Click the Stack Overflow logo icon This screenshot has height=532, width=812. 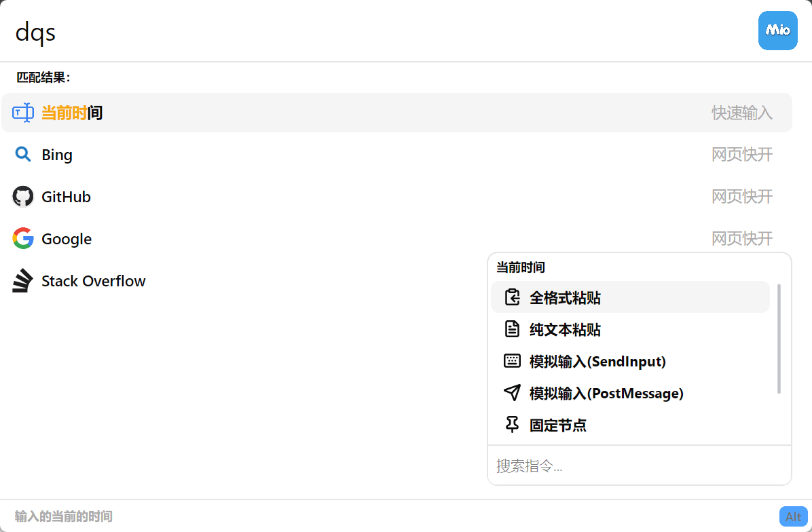(23, 281)
